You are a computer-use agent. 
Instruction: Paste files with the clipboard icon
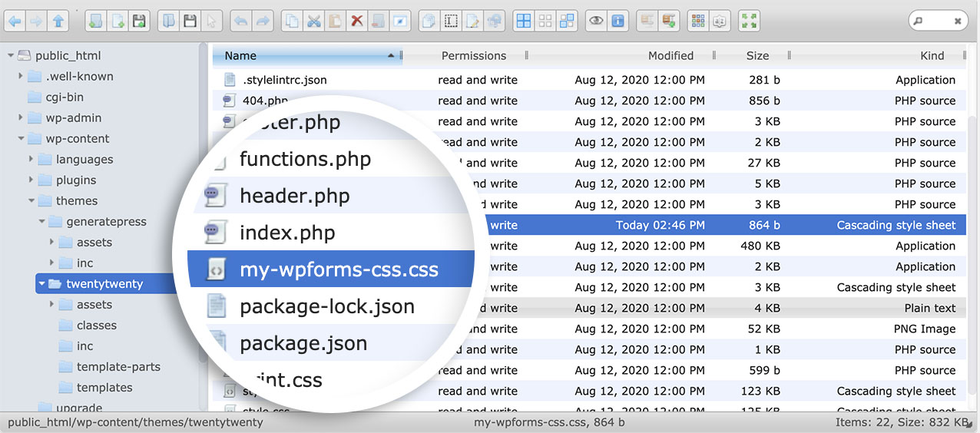click(336, 21)
